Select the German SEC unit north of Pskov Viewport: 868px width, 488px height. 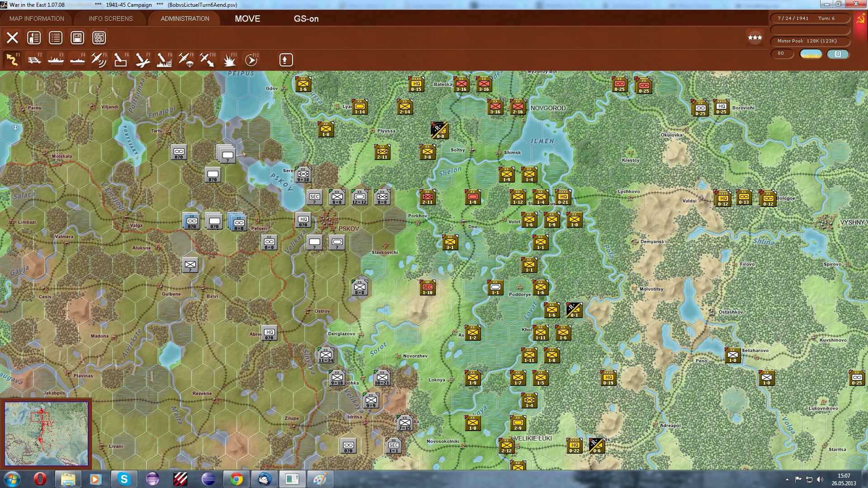coord(314,197)
